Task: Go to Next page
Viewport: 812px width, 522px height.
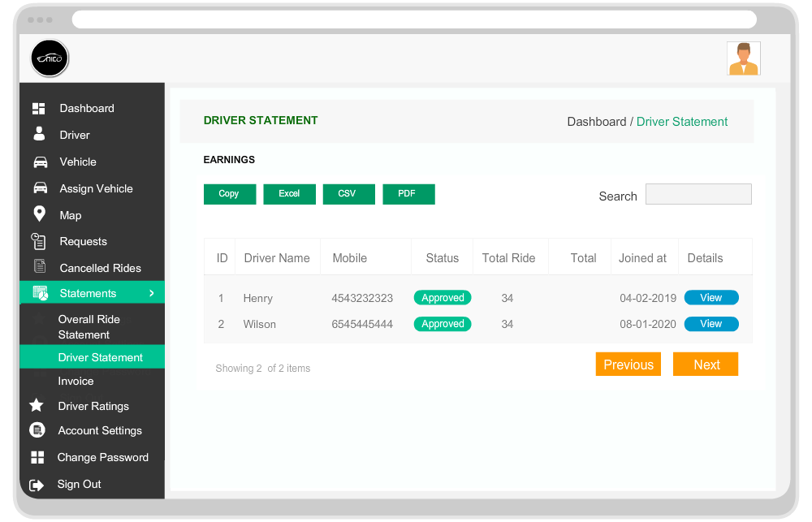Action: [706, 364]
